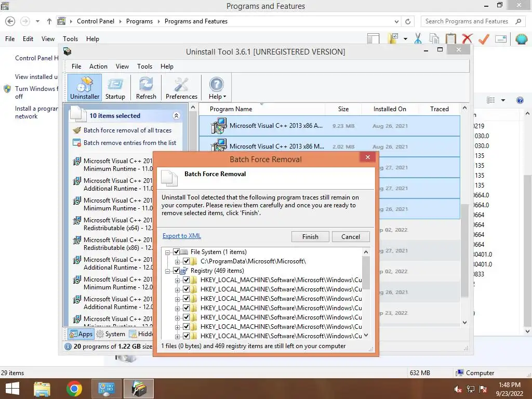Open the recent locations dropdown arrow
The height and width of the screenshot is (399, 532).
[x=37, y=21]
